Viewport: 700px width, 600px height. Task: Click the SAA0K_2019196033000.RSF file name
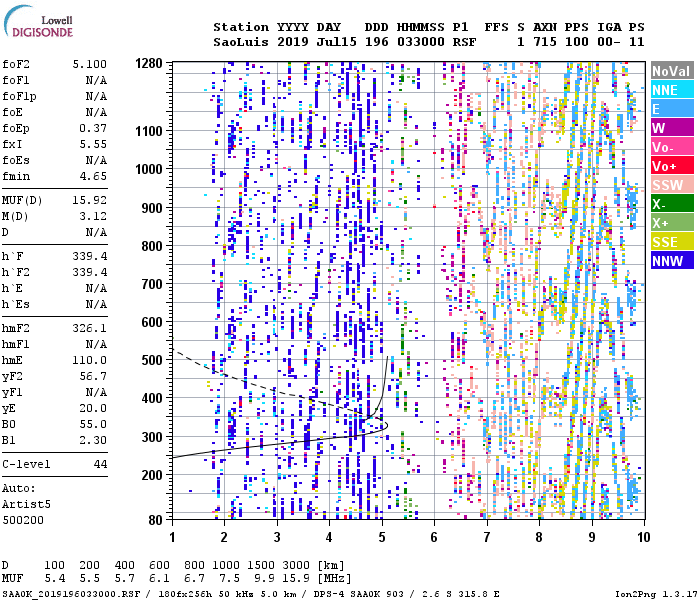pyautogui.click(x=71, y=594)
